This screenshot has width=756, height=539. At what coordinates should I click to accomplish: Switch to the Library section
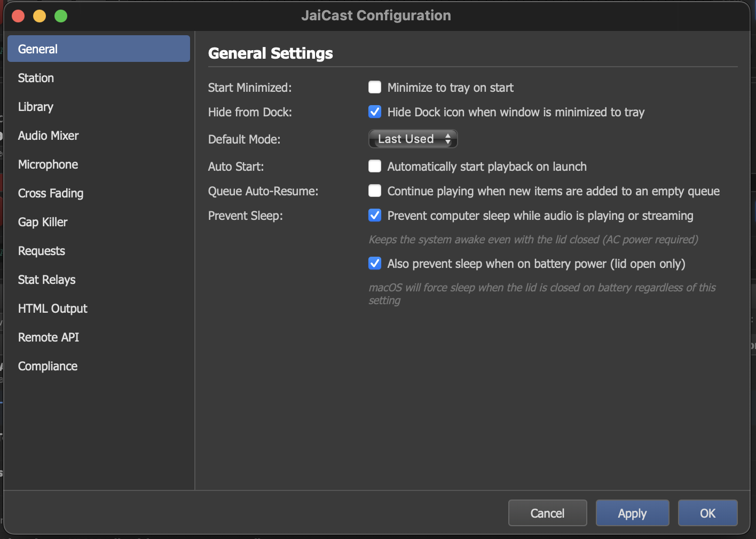pos(99,107)
